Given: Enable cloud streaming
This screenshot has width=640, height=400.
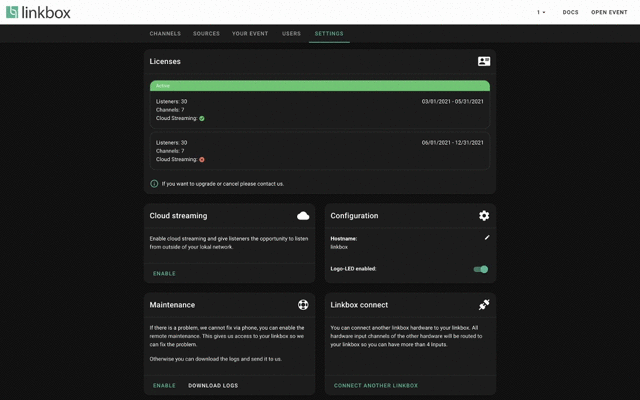Looking at the screenshot, I should click(x=164, y=273).
